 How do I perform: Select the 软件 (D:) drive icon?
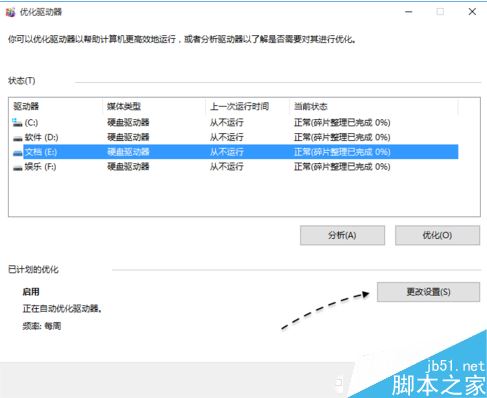(x=17, y=138)
